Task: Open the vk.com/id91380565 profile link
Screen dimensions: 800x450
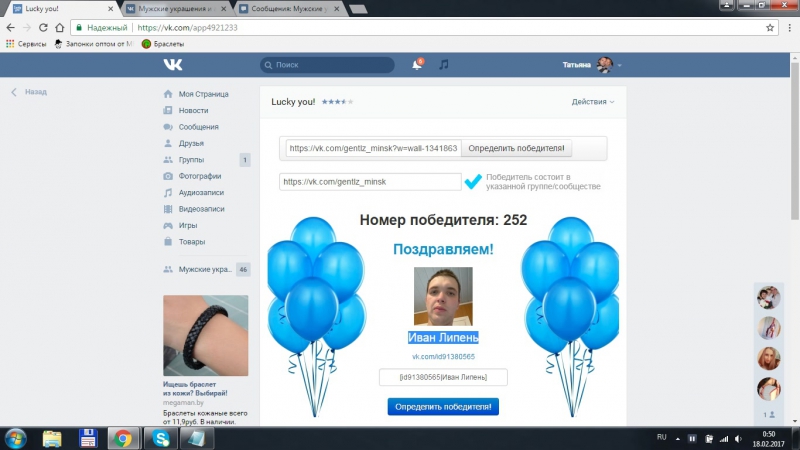Action: pos(443,356)
